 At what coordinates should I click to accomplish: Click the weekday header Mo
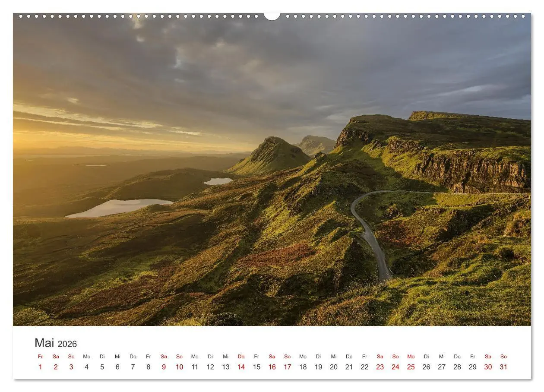tap(86, 357)
